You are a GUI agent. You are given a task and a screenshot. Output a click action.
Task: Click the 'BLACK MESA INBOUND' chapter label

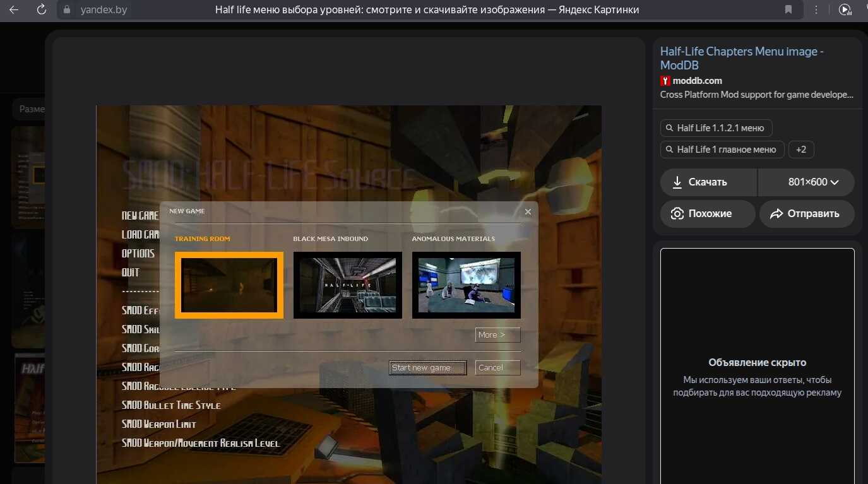[331, 239]
